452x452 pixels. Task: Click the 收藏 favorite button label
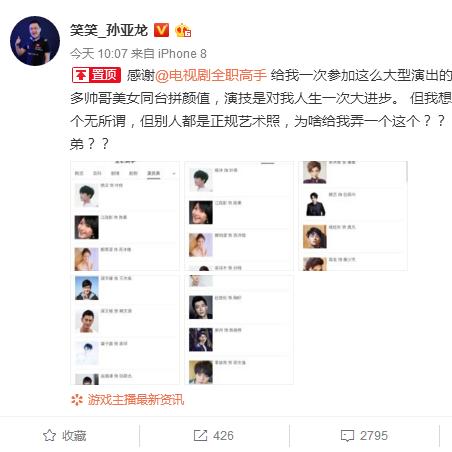74,436
